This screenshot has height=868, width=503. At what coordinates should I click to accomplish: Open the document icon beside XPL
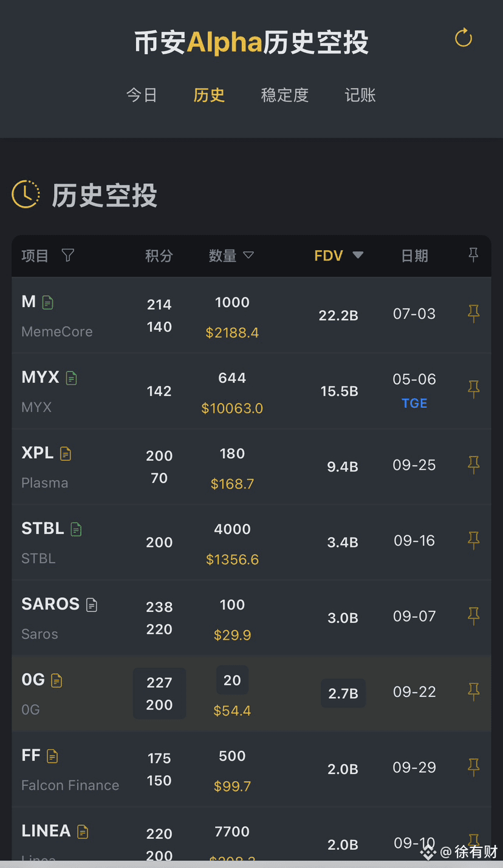[66, 454]
